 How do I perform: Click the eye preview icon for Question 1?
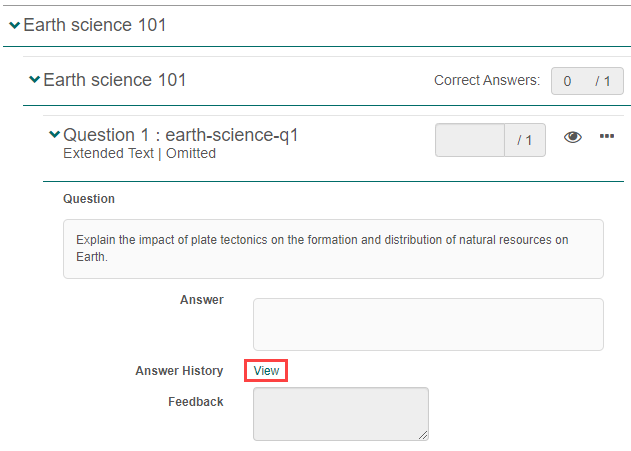click(573, 138)
